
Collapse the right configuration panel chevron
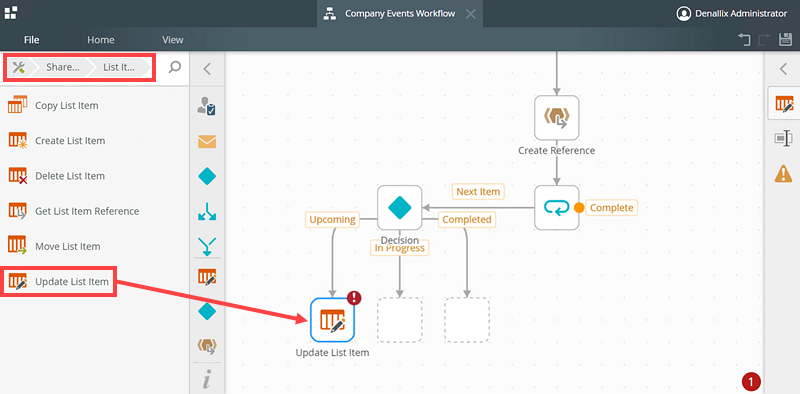point(783,69)
